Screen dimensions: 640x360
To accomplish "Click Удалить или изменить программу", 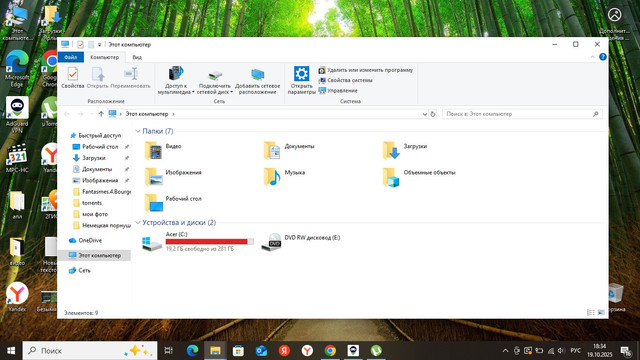I will [x=366, y=70].
